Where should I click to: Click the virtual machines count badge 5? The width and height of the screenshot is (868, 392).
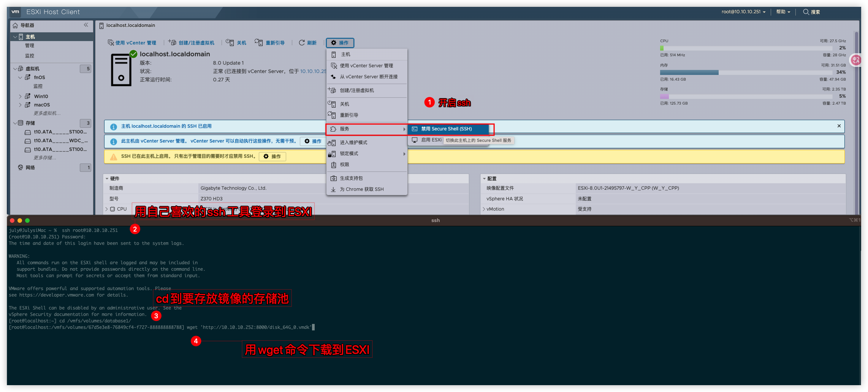[86, 69]
